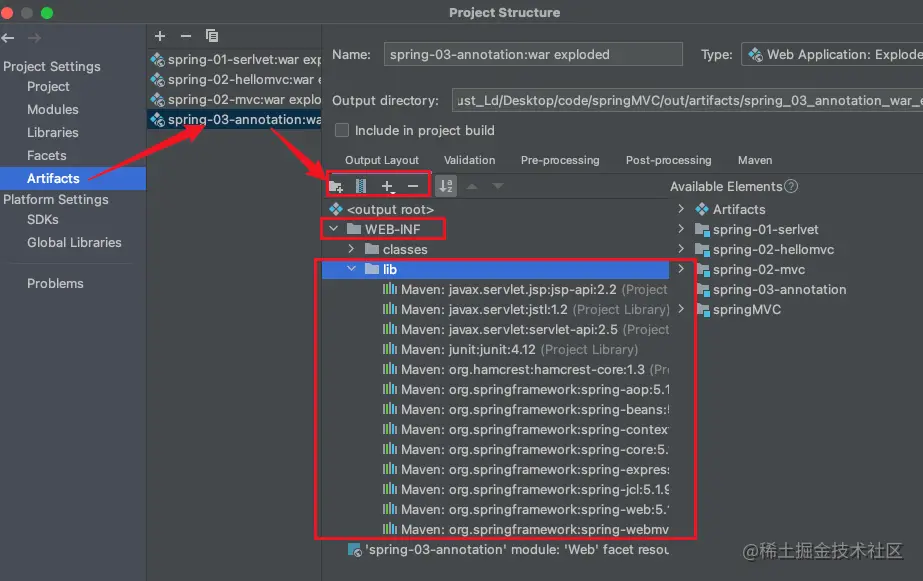
Task: Select Maven javax.servlet:jstl:1.2 library entry
Action: (x=526, y=310)
